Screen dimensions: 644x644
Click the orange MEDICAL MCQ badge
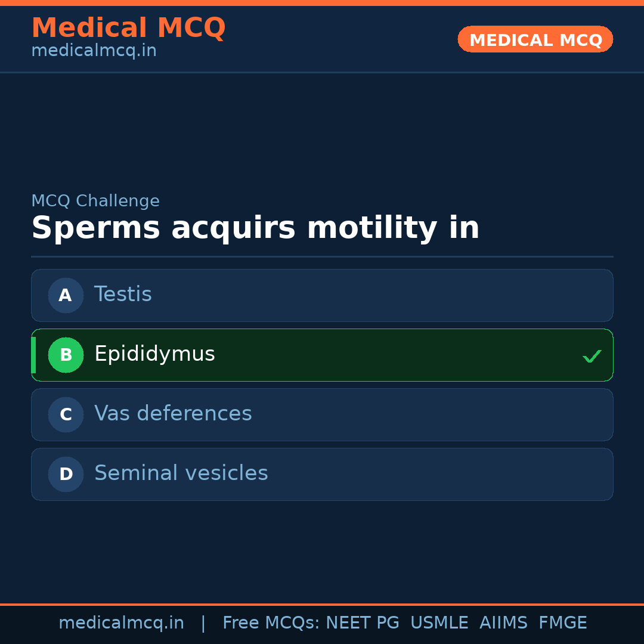click(x=535, y=39)
